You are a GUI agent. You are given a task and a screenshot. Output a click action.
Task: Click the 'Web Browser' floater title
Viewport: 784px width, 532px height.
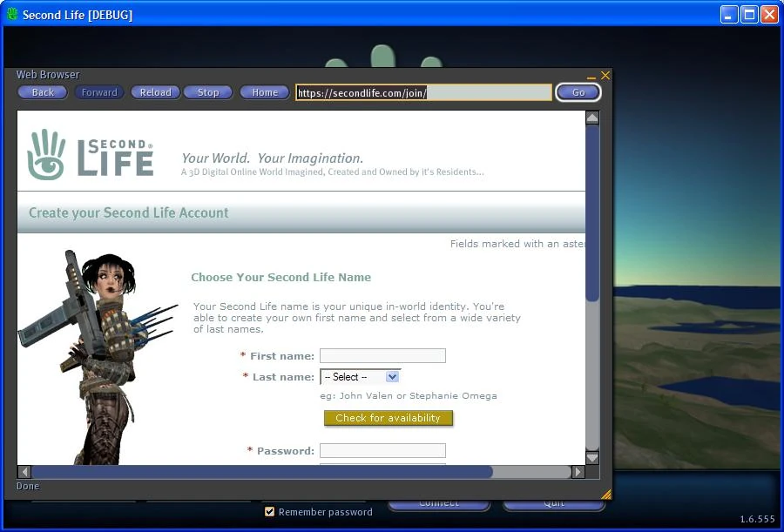(x=48, y=75)
